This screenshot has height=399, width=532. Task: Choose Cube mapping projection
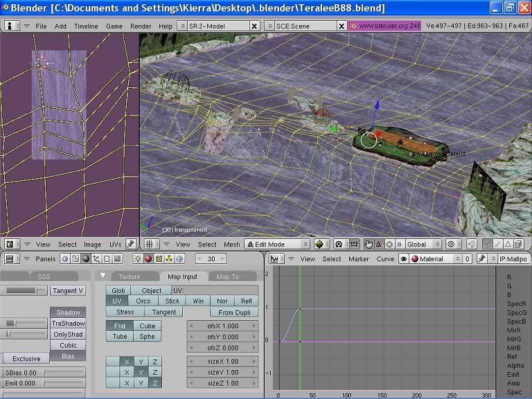click(148, 326)
